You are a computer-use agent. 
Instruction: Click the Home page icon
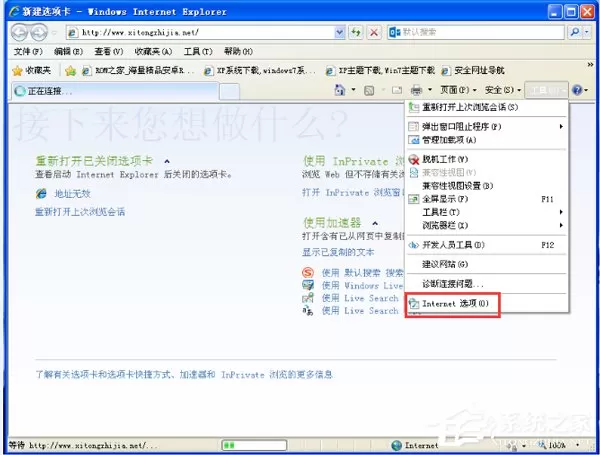340,90
